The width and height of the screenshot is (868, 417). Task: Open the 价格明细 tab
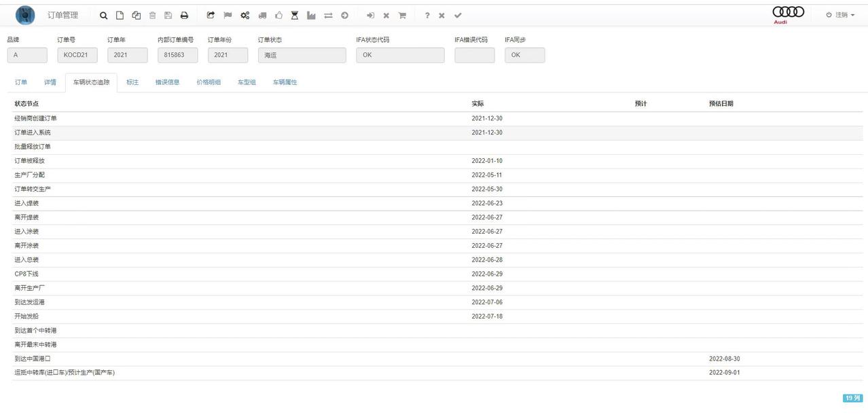tap(209, 82)
